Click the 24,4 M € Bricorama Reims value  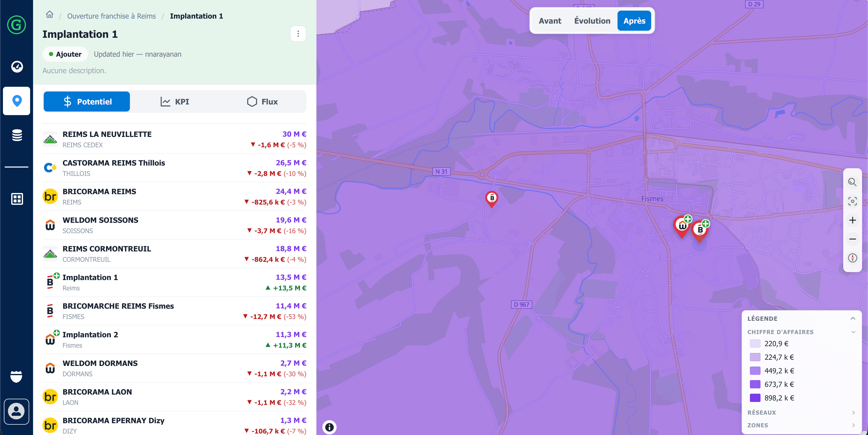[x=291, y=191]
